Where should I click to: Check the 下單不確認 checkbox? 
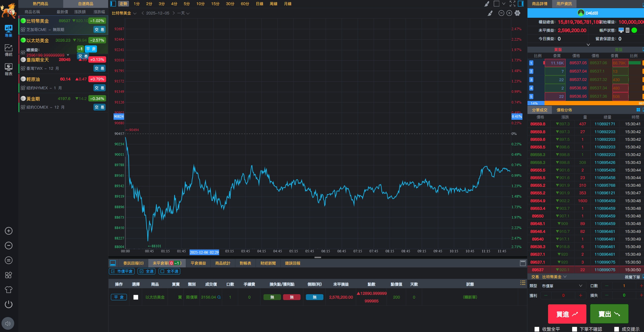(x=574, y=329)
